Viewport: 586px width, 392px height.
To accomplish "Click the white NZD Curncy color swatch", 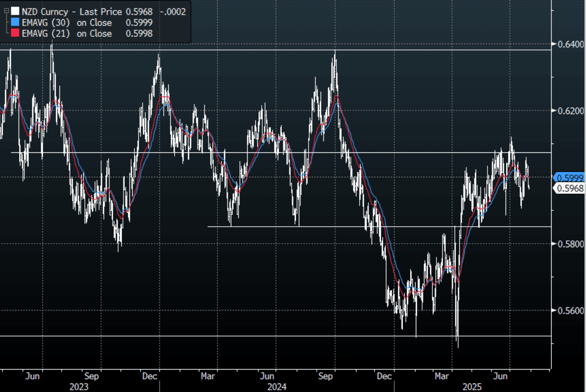I will [15, 11].
